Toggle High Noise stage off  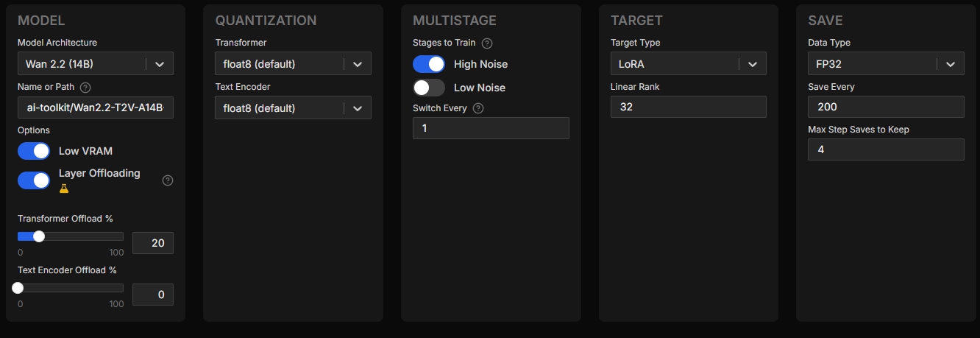(x=429, y=64)
